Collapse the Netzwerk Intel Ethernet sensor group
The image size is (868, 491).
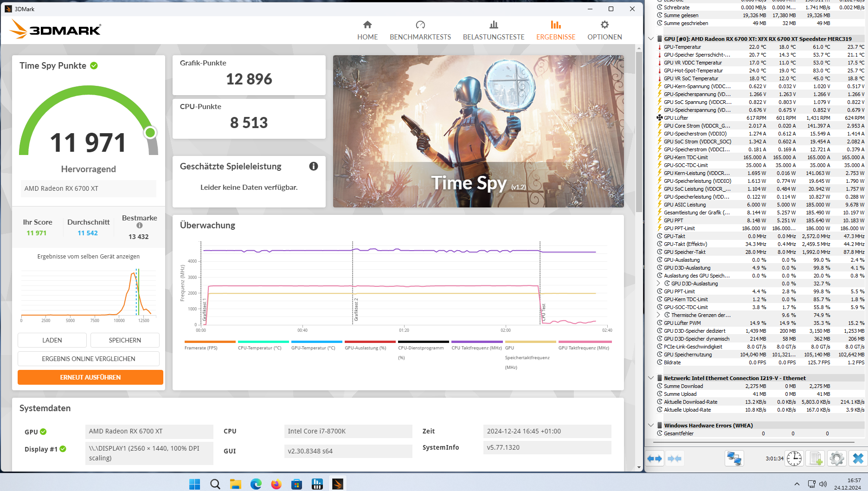pos(651,378)
